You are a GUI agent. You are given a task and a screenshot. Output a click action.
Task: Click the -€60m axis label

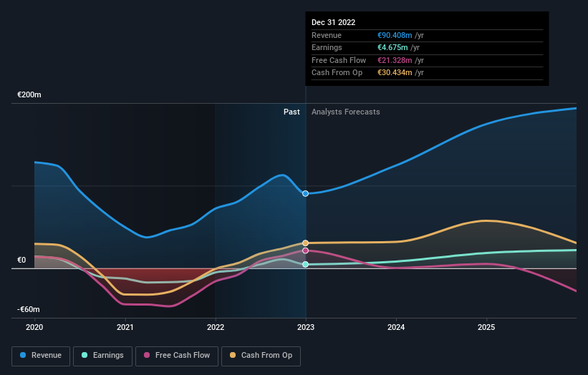click(29, 309)
